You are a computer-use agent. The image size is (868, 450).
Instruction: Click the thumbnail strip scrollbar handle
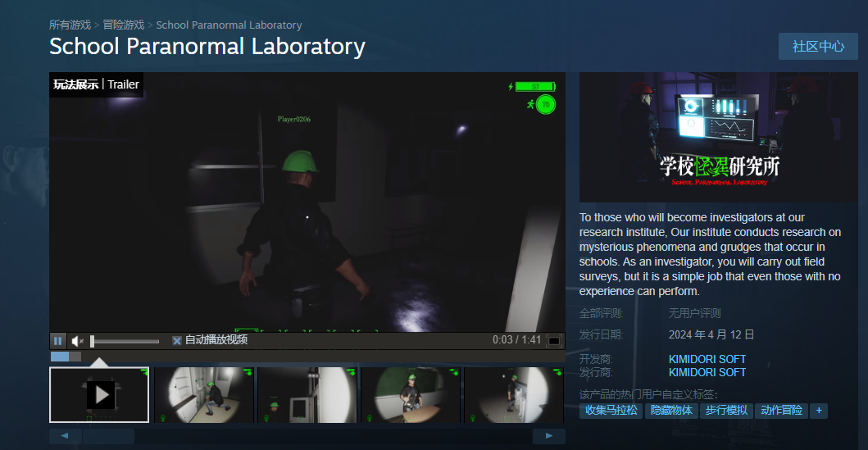tap(108, 436)
